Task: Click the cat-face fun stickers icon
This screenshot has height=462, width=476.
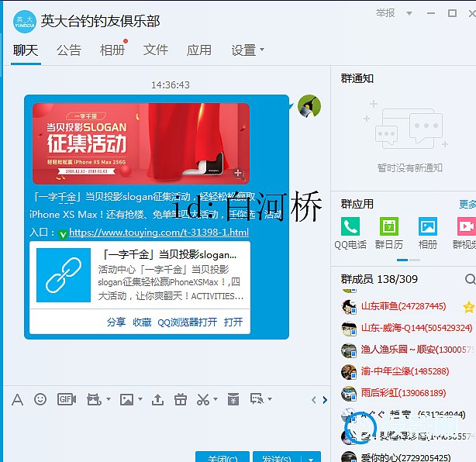Action: 94,399
